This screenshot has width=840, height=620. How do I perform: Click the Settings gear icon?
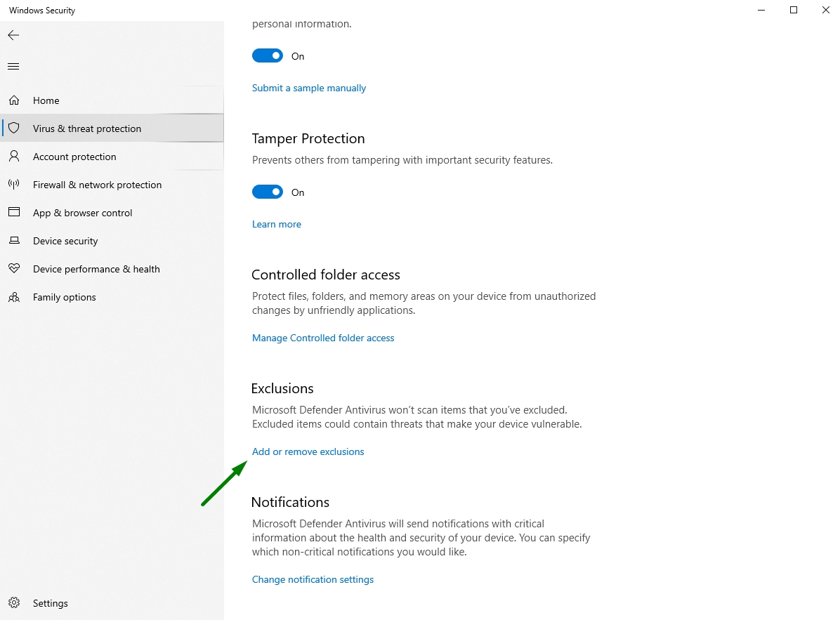tap(15, 603)
